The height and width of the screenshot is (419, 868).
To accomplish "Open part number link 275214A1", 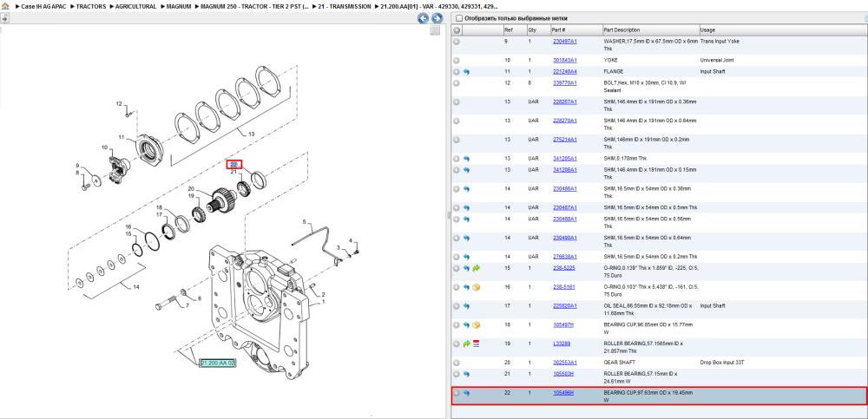I will pos(565,140).
